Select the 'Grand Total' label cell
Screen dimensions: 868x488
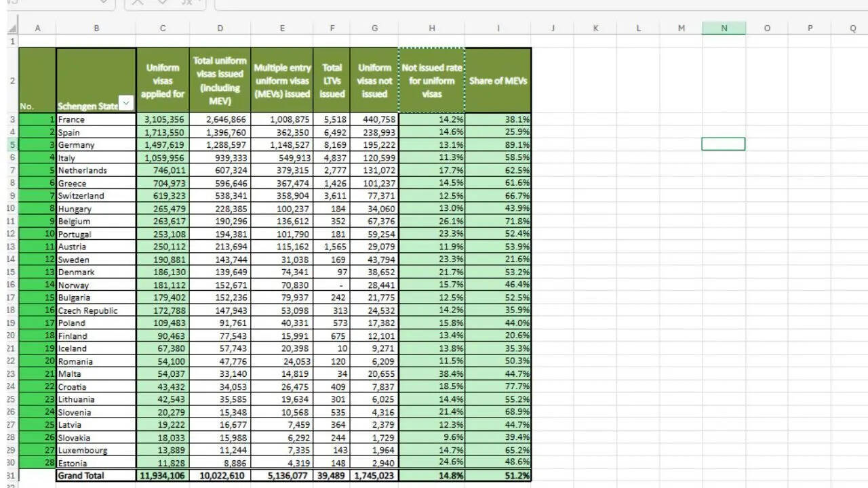(x=96, y=475)
